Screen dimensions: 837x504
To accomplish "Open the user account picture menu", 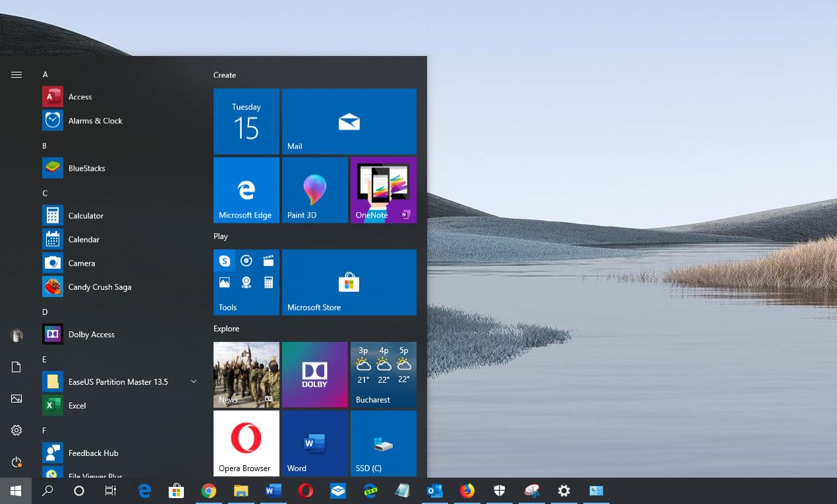I will (16, 335).
